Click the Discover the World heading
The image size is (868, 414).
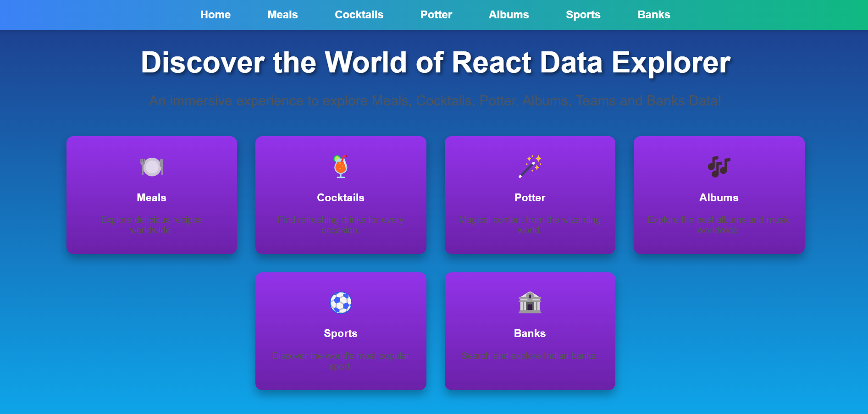point(435,62)
